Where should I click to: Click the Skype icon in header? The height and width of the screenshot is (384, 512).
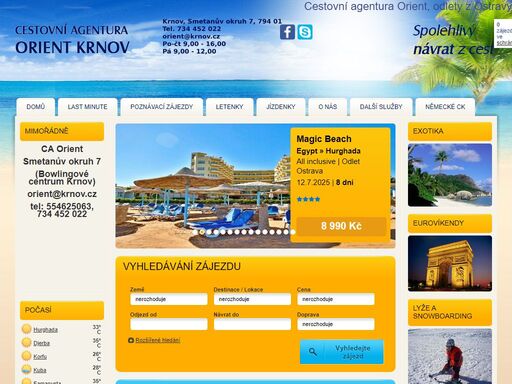pyautogui.click(x=305, y=32)
